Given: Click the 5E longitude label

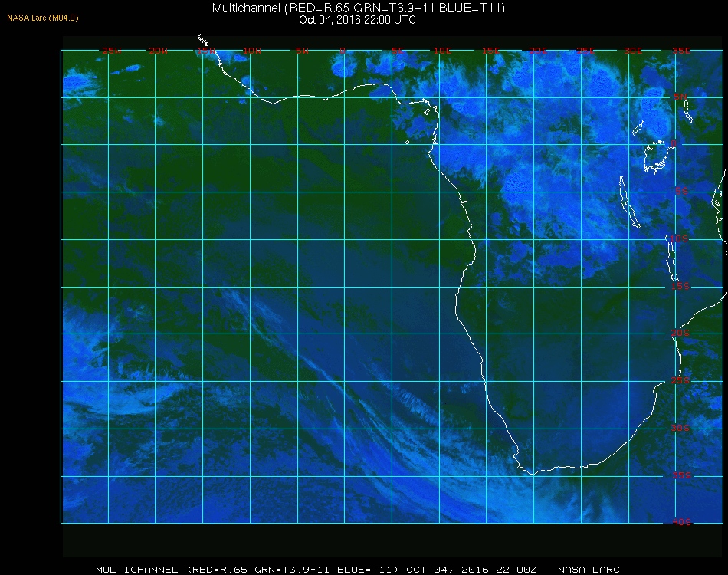Looking at the screenshot, I should tap(398, 51).
